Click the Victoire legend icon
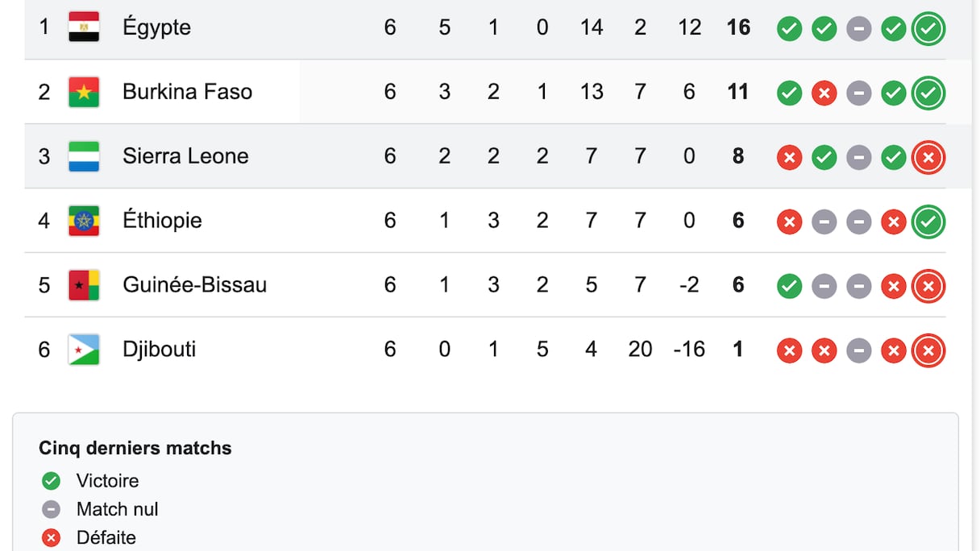The height and width of the screenshot is (551, 980). click(51, 481)
